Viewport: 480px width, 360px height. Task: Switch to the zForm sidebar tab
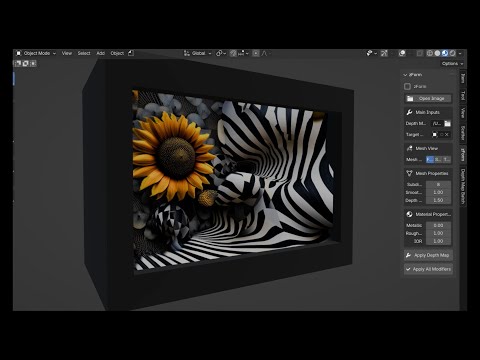point(463,155)
